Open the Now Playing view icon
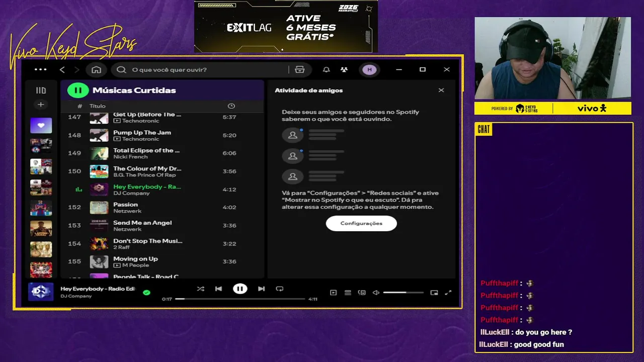The image size is (644, 362). [333, 293]
